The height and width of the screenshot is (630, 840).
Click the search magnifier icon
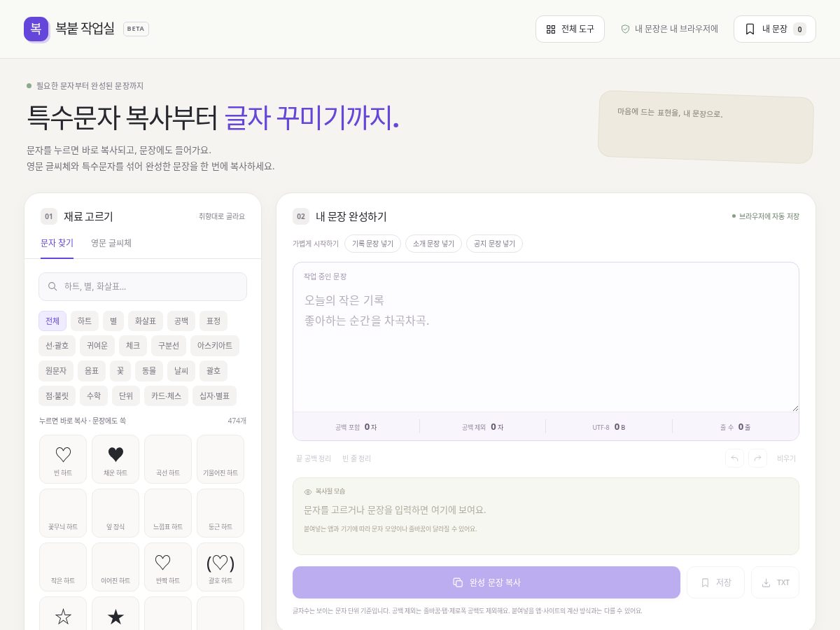[52, 286]
